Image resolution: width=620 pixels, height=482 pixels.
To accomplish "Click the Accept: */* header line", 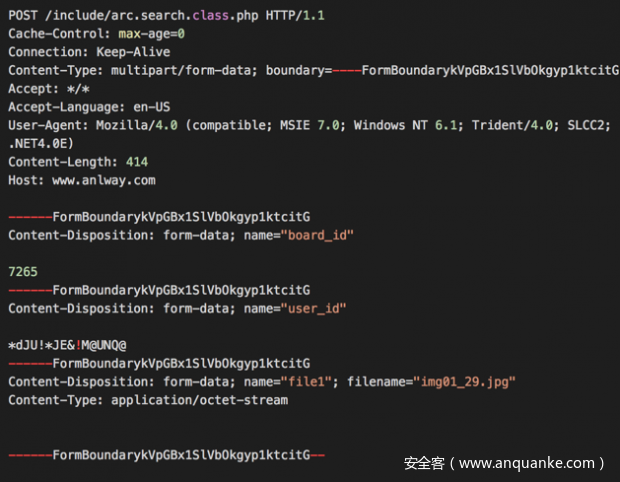I will point(44,89).
